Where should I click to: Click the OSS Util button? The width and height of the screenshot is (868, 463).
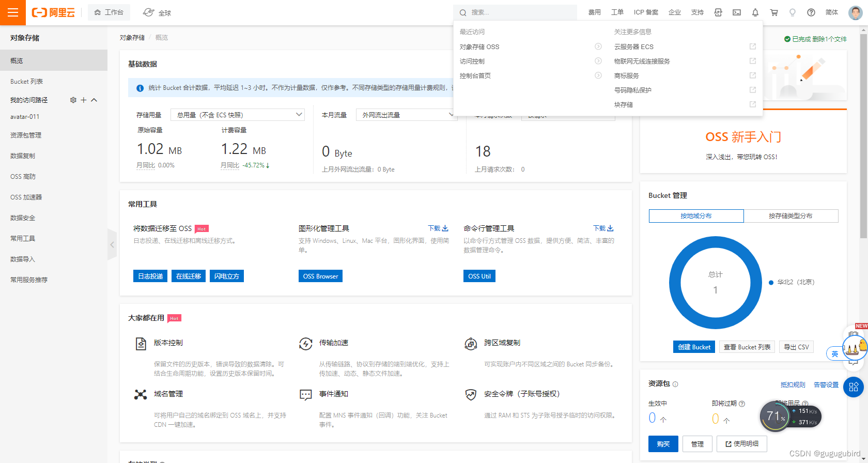tap(479, 276)
